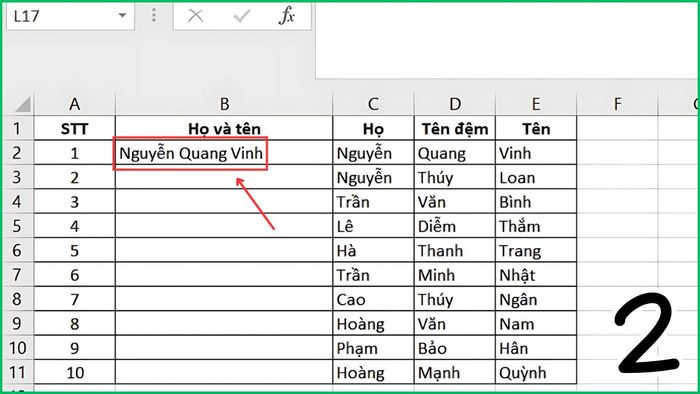Select row 10 header
Viewport: 700px width, 394px height.
18,348
